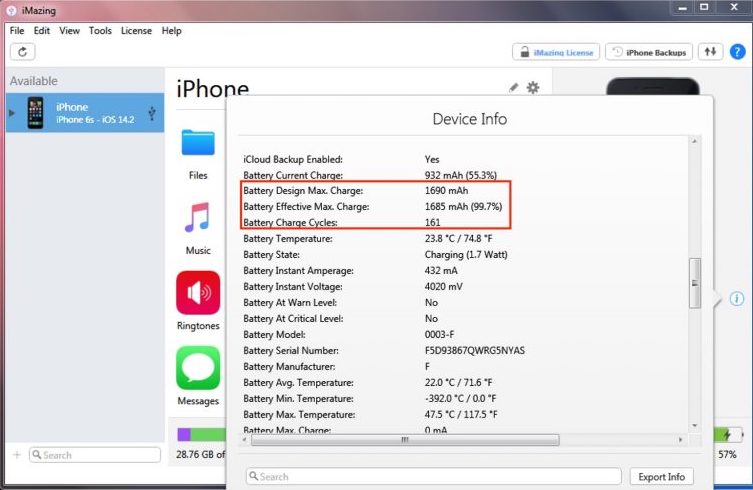Click the blue info icon

coord(737,299)
